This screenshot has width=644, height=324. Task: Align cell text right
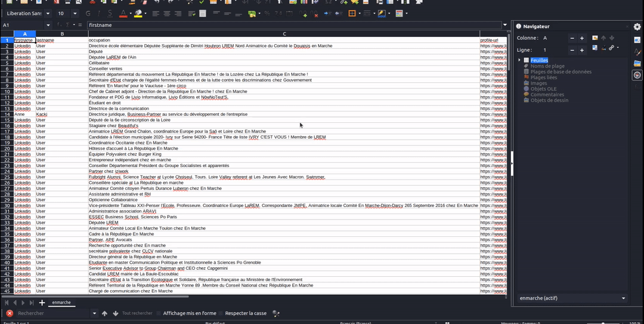tap(178, 14)
